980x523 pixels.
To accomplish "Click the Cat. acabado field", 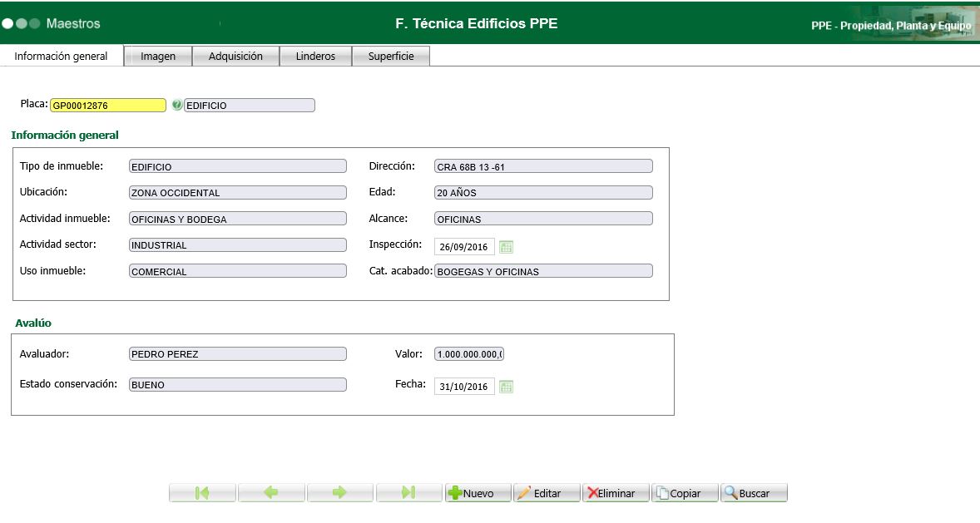I will click(544, 271).
